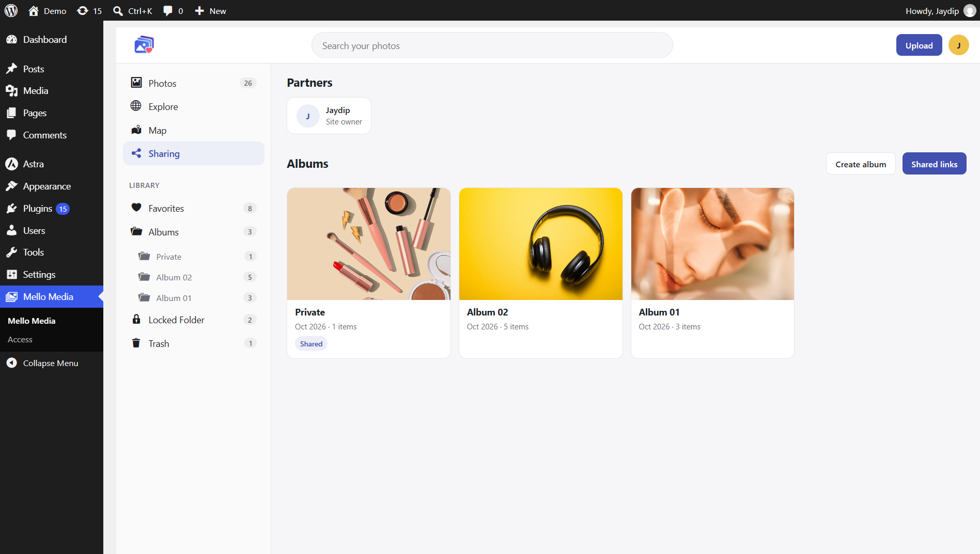Open the Plugins menu

(x=52, y=209)
